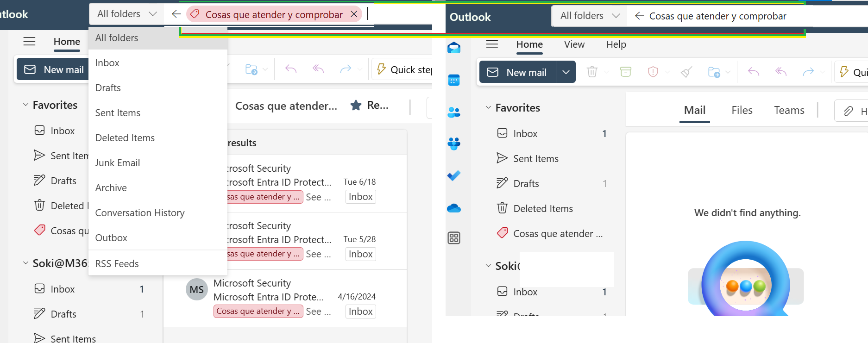Click New mail button in left window
This screenshot has height=343, width=868.
click(53, 69)
